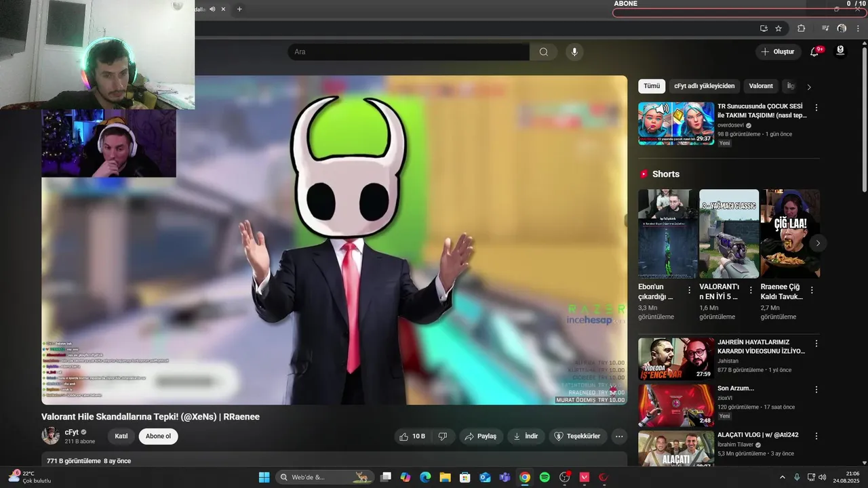Open cFyt channel avatar

tap(50, 436)
